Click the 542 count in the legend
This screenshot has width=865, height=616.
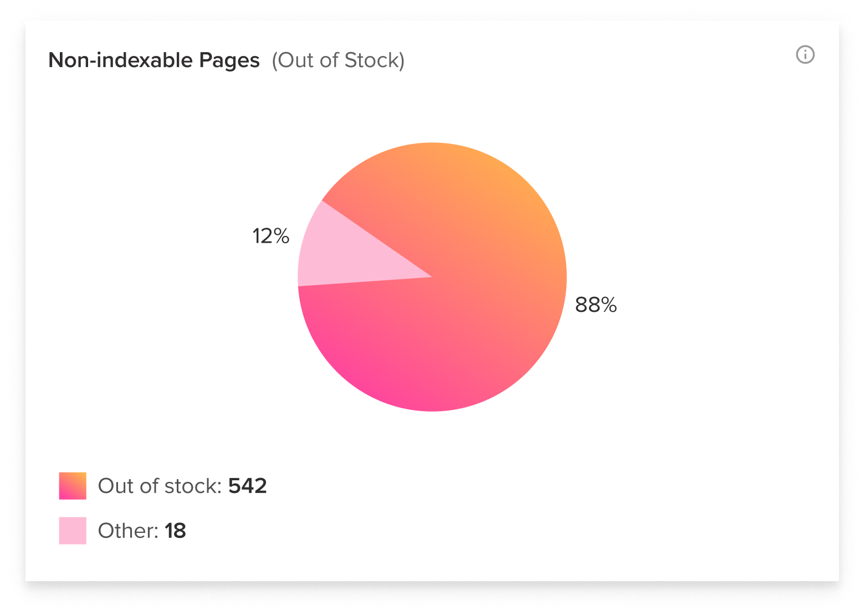pos(248,486)
